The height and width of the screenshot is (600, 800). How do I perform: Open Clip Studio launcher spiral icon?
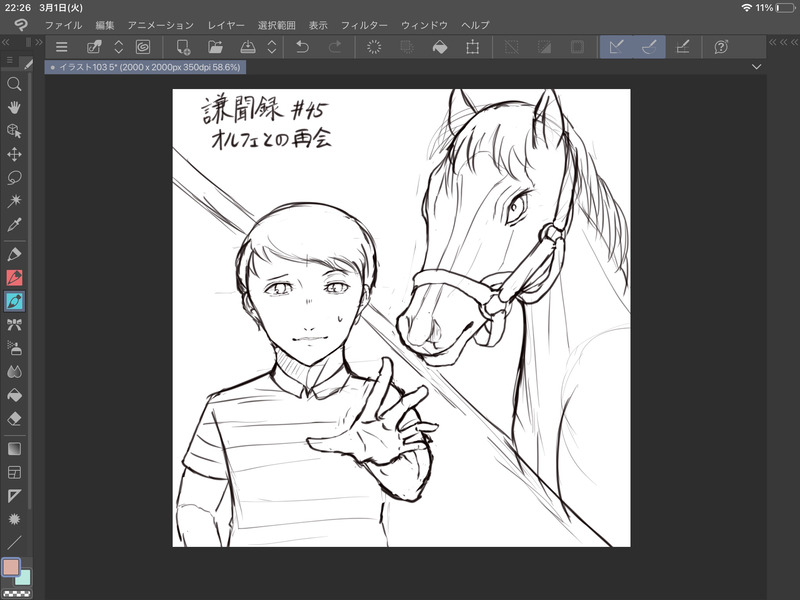coord(143,47)
